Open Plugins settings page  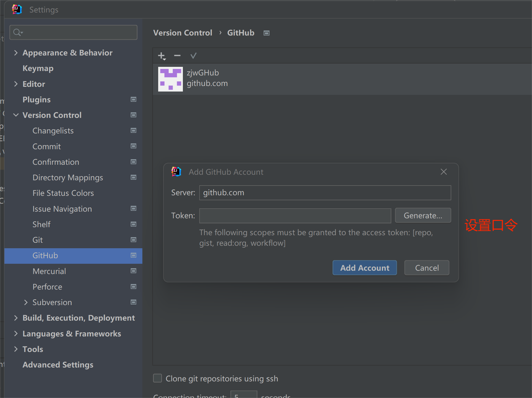click(37, 100)
